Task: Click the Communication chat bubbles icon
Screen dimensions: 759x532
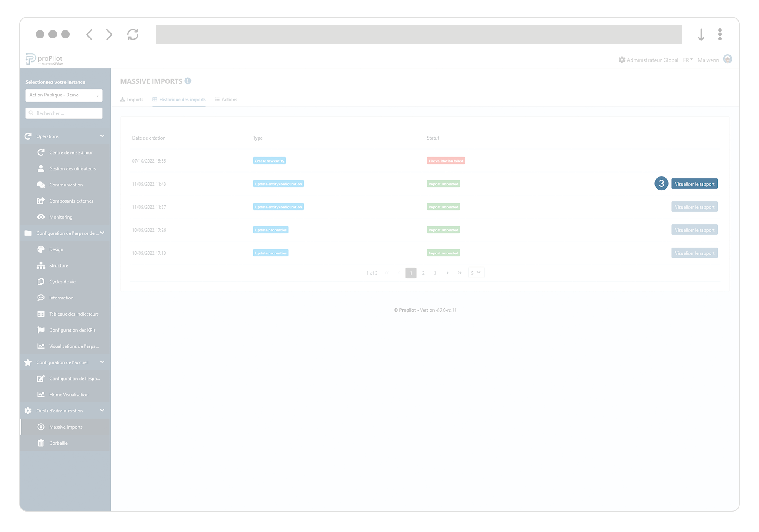Action: (41, 185)
